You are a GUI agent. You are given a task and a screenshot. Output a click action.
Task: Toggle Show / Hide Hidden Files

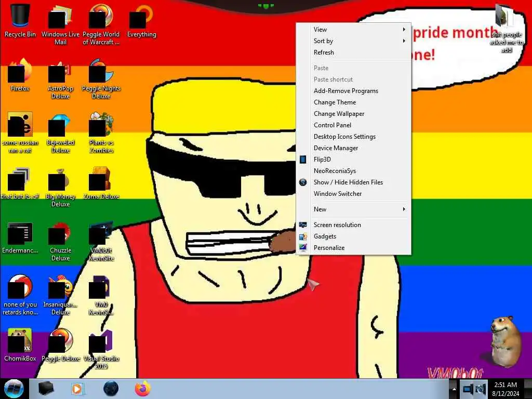pos(353,182)
